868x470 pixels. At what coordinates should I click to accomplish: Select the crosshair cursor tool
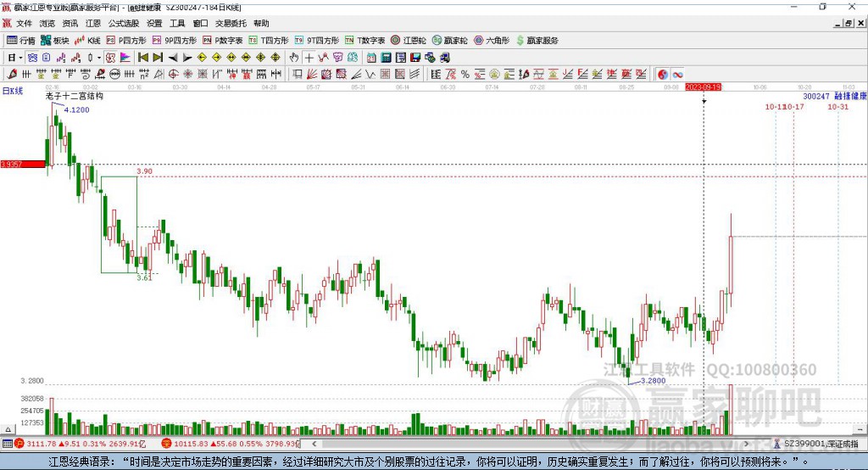click(309, 58)
